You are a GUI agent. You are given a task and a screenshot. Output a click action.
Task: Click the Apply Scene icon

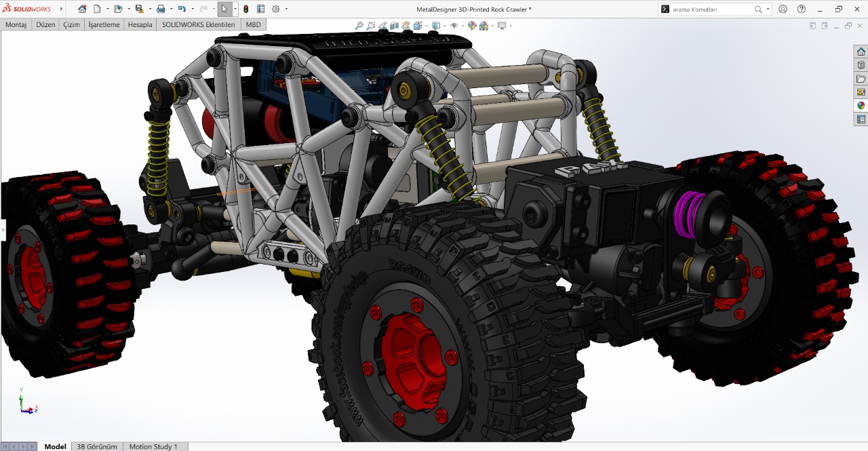(x=484, y=26)
